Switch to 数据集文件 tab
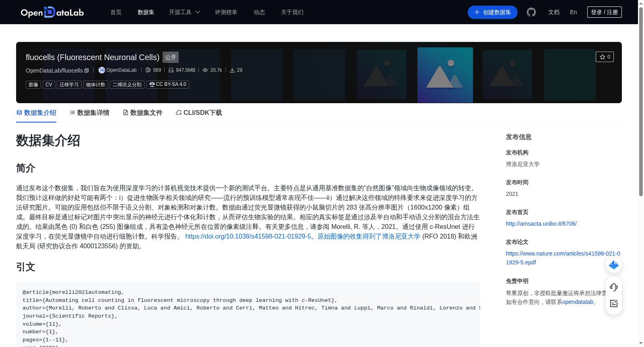Screen dimensions: 644x347 (142, 113)
